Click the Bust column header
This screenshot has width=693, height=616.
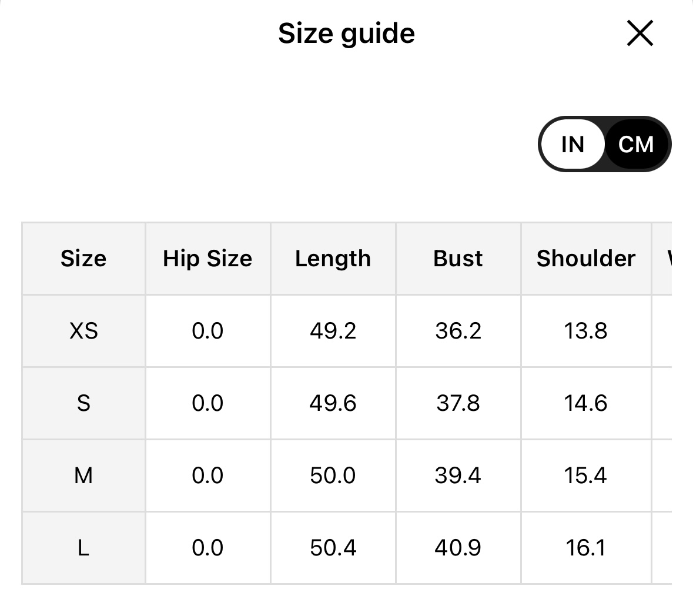pos(458,259)
